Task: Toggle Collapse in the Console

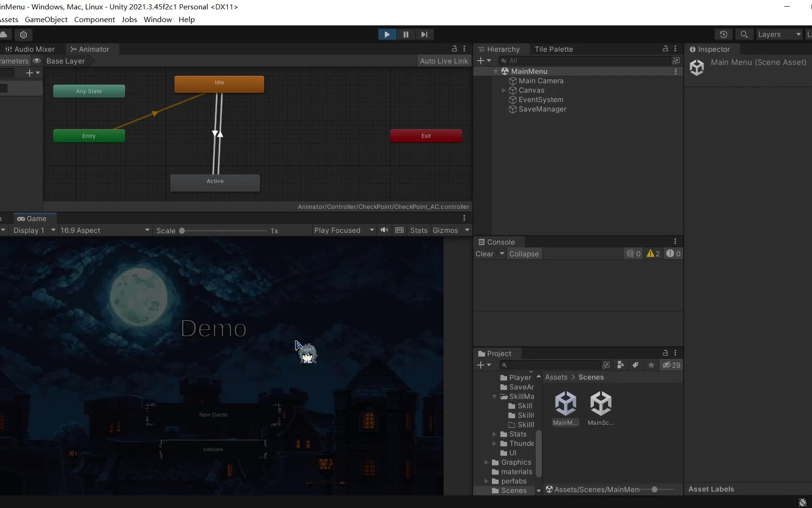Action: click(524, 254)
